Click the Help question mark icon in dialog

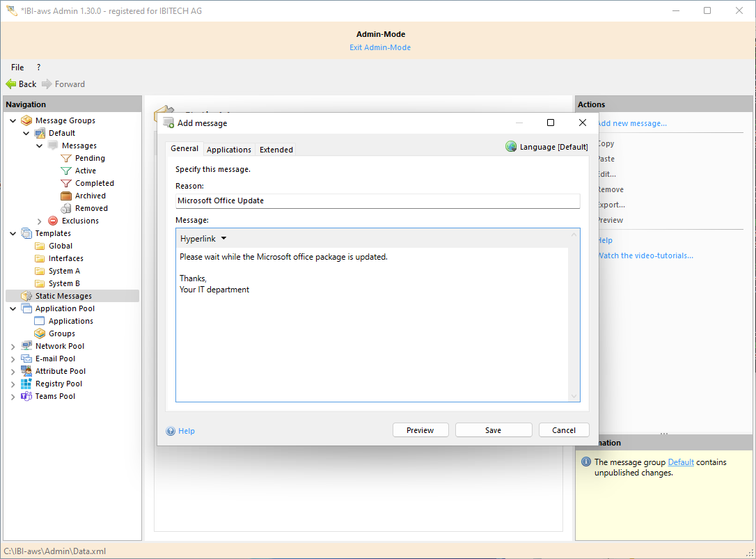tap(171, 431)
